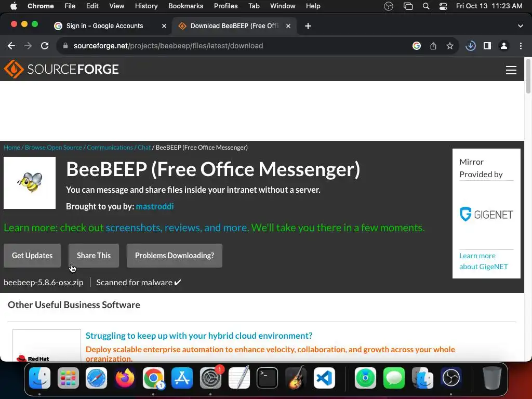This screenshot has width=532, height=399.
Task: Open the Chrome profile icon
Action: pos(504,46)
